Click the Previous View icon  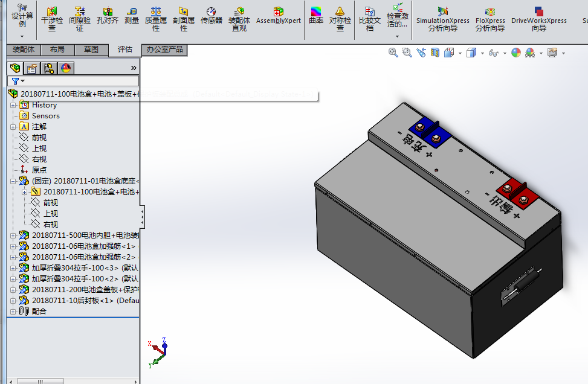tap(421, 53)
